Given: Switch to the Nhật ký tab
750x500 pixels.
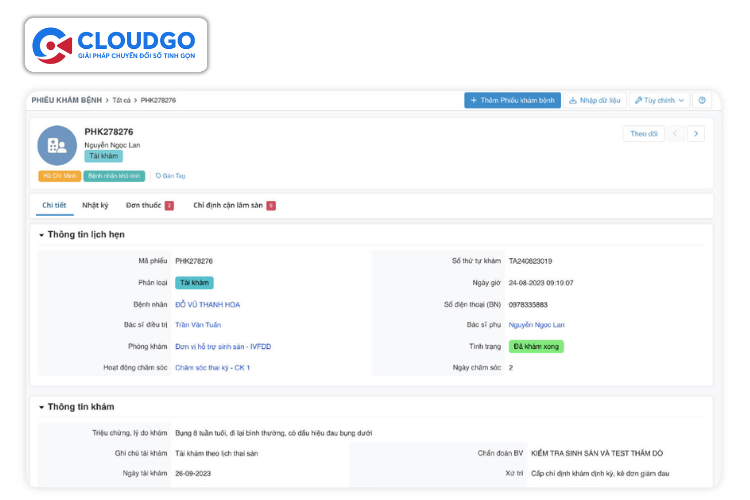Looking at the screenshot, I should click(x=95, y=205).
